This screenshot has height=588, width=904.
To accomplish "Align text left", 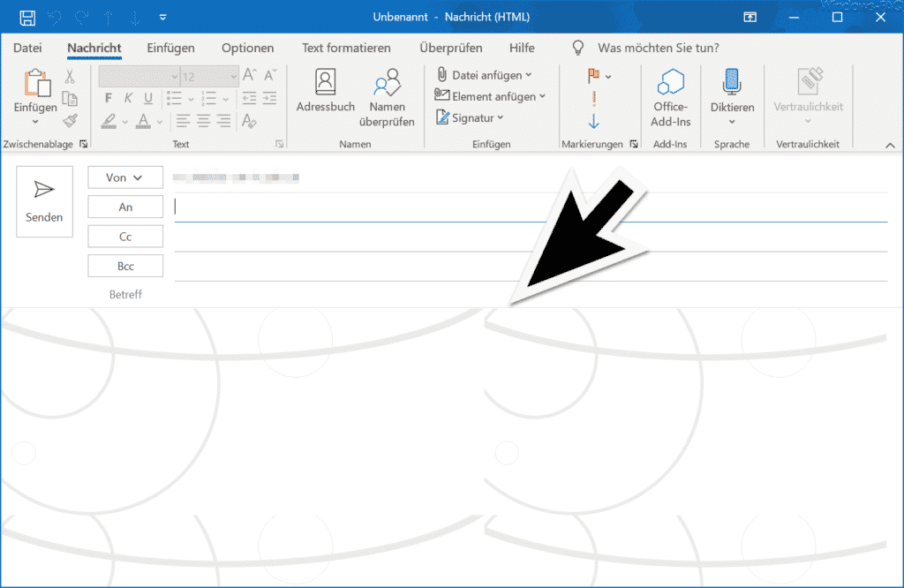I will 183,121.
